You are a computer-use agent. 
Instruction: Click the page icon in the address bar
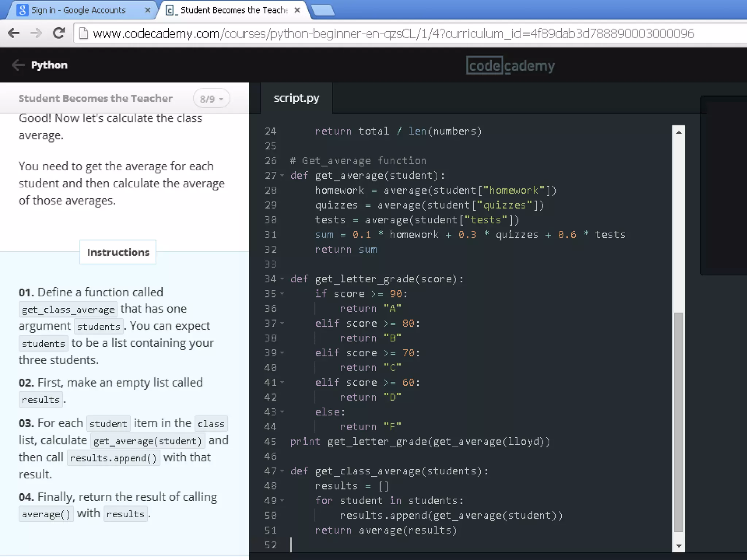point(84,34)
